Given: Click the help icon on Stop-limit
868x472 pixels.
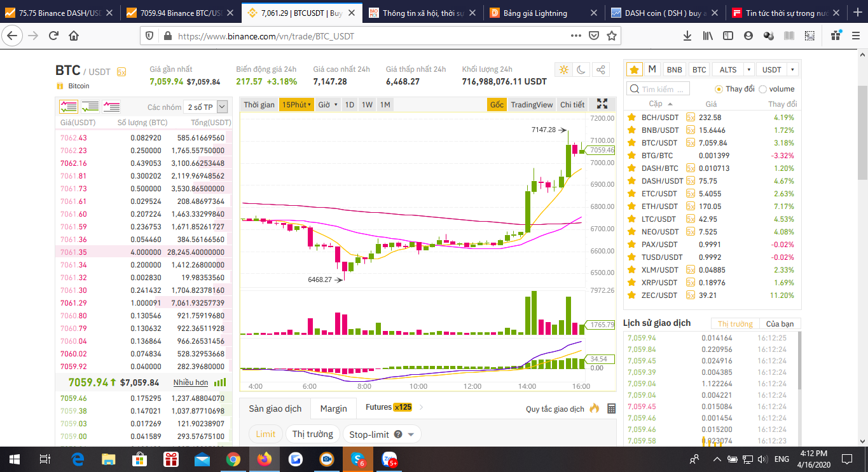Looking at the screenshot, I should pos(398,435).
